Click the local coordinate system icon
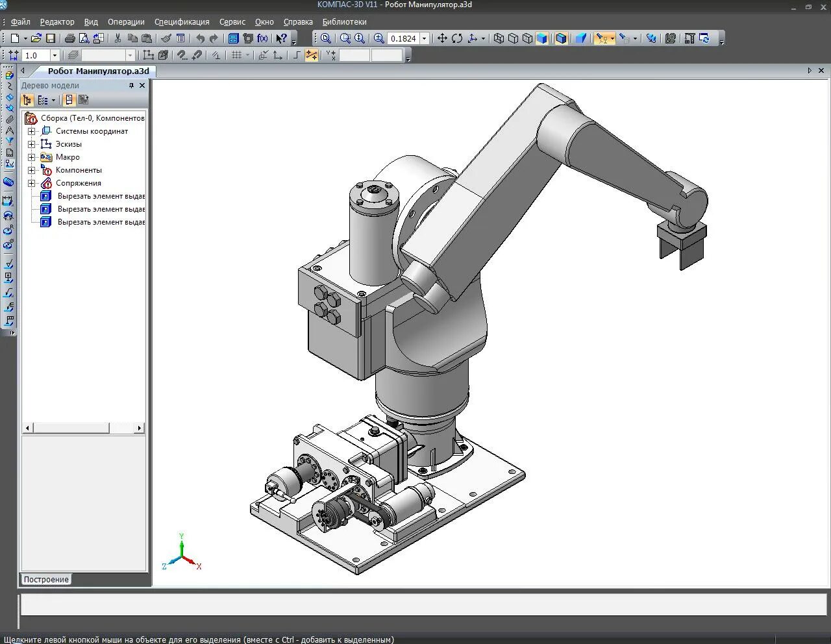Viewport: 831px width, 644px height. [277, 55]
